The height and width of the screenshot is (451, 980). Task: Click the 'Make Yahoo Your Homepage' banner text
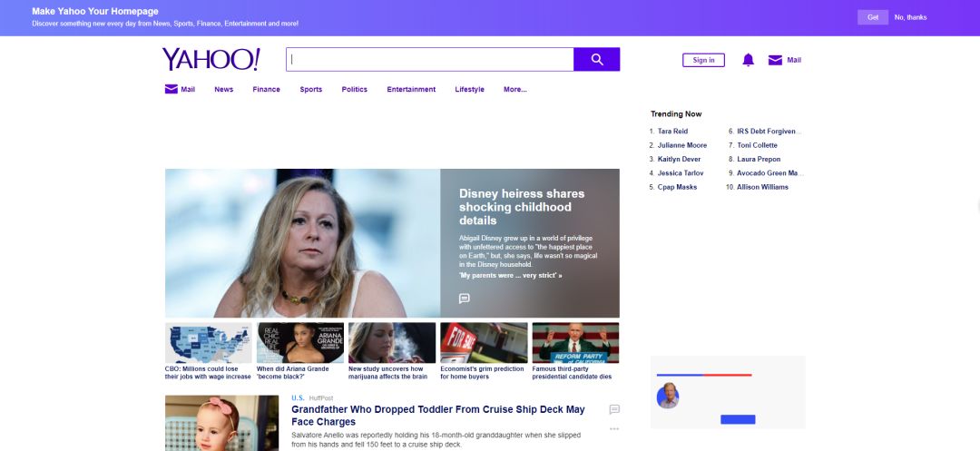pos(95,11)
